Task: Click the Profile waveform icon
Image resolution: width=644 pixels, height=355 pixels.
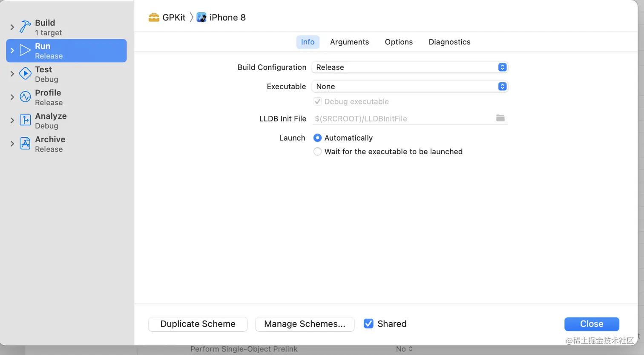Action: 25,97
